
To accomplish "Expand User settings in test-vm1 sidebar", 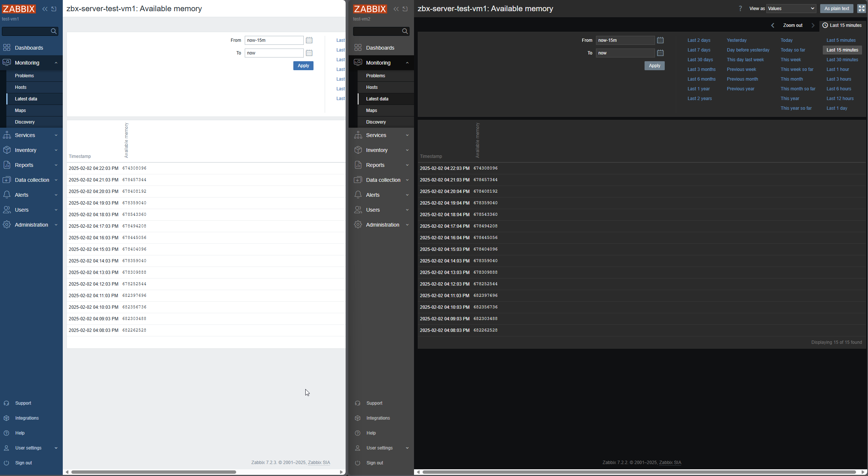I will [31, 448].
